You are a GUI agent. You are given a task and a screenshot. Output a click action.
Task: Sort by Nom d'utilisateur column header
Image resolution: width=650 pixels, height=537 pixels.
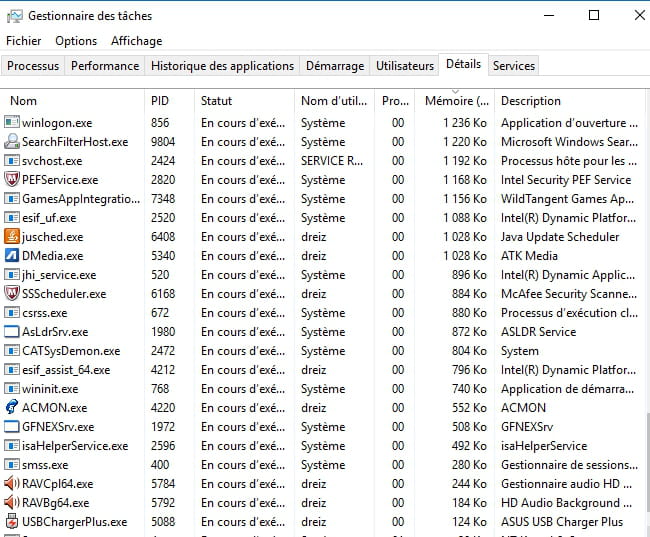point(334,100)
